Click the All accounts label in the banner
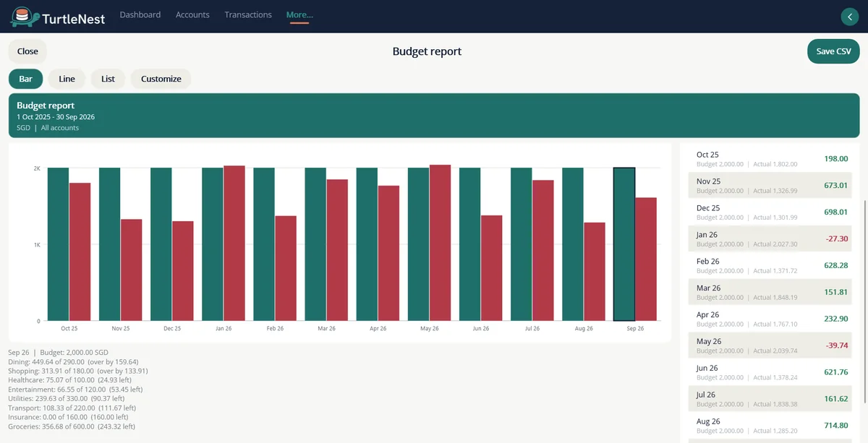The image size is (868, 443). point(60,128)
